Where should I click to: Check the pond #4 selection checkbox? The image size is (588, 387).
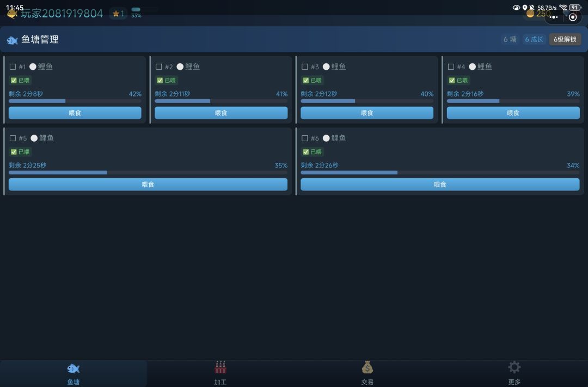451,67
